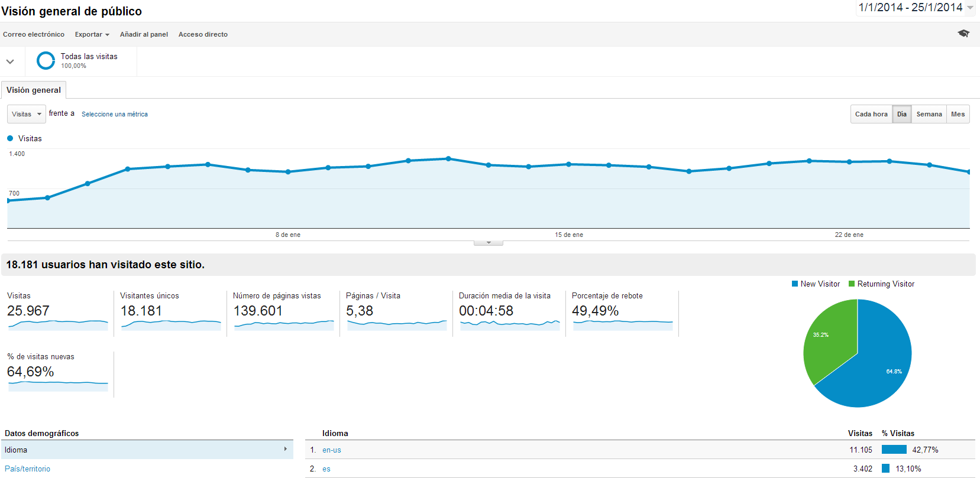Screen dimensions: 980x478
Task: Switch graph to Mes view
Action: [958, 114]
